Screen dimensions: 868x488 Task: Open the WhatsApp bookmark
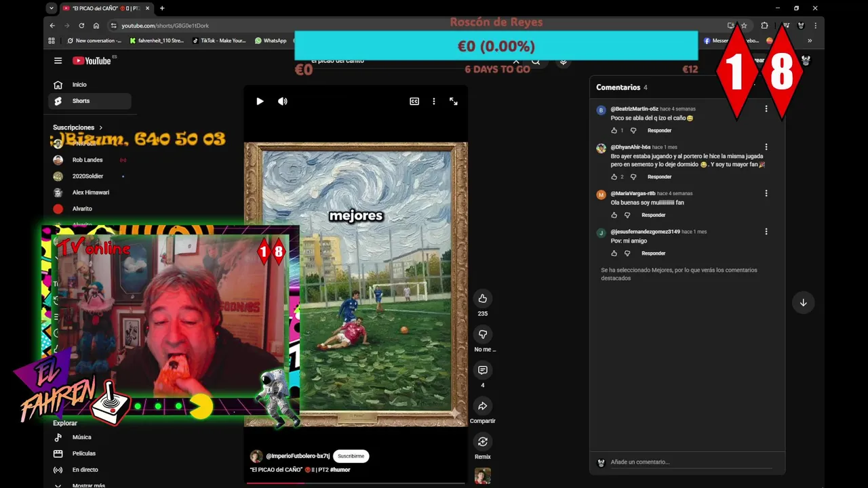pos(271,41)
